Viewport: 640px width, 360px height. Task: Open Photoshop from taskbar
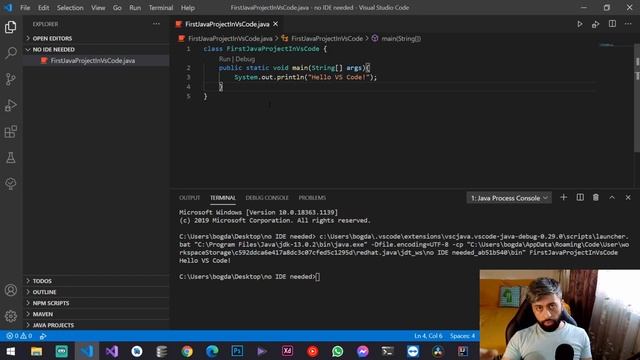(237, 351)
